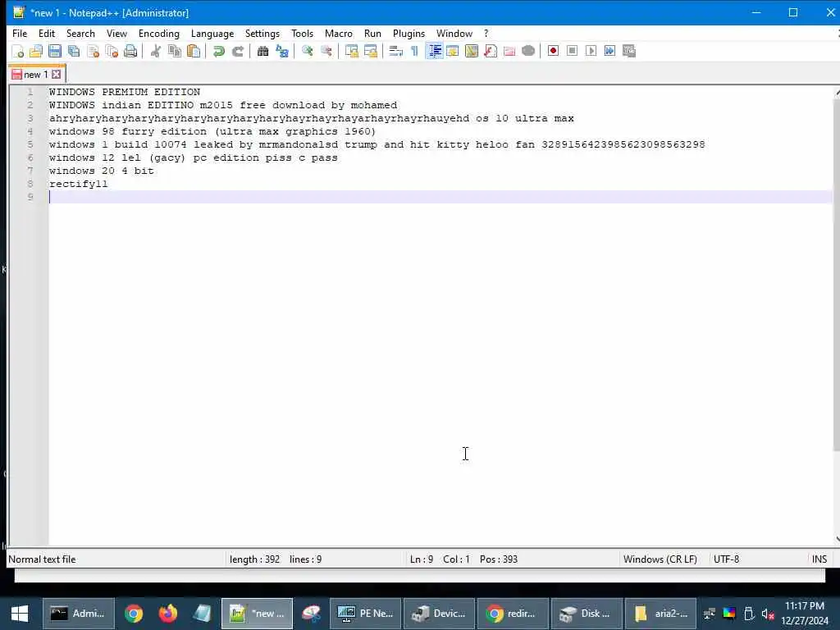Select the new 1 document tab
Screen dimensions: 840x630
(x=36, y=74)
